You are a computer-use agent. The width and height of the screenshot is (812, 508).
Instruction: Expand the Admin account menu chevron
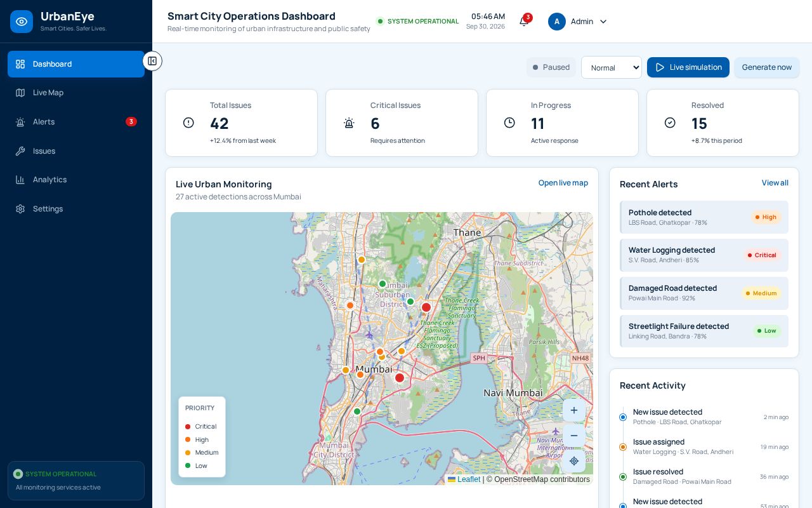coord(603,22)
